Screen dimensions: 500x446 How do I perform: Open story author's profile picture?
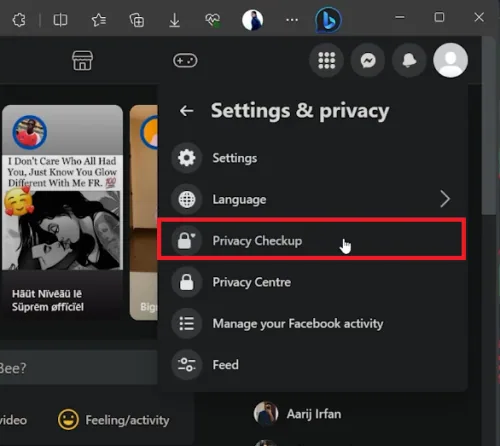(29, 132)
